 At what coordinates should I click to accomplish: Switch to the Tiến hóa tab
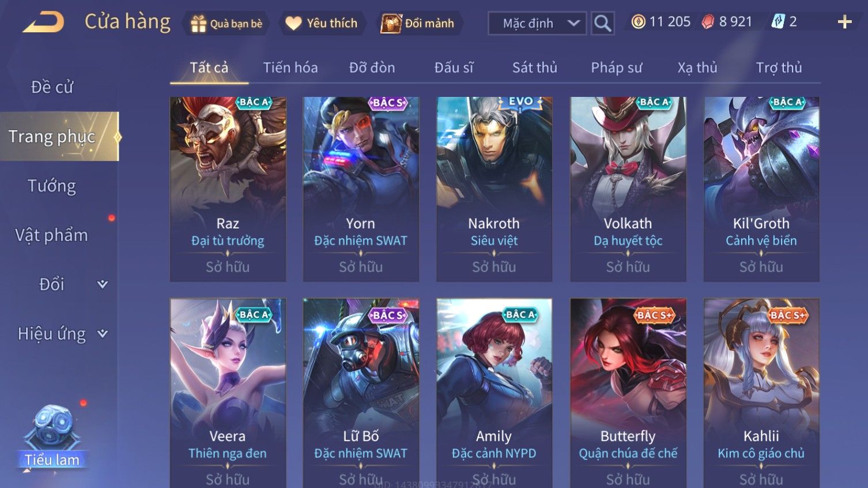coord(290,67)
